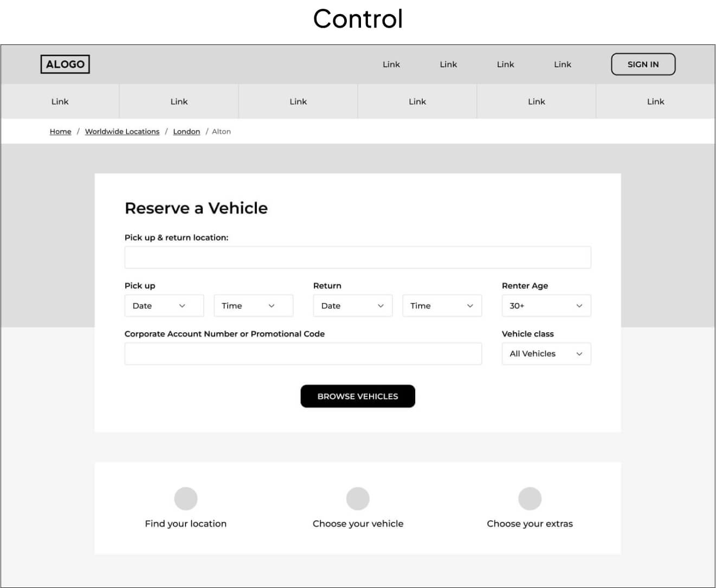This screenshot has width=716, height=588.
Task: Click the London breadcrumb link
Action: [x=186, y=132]
